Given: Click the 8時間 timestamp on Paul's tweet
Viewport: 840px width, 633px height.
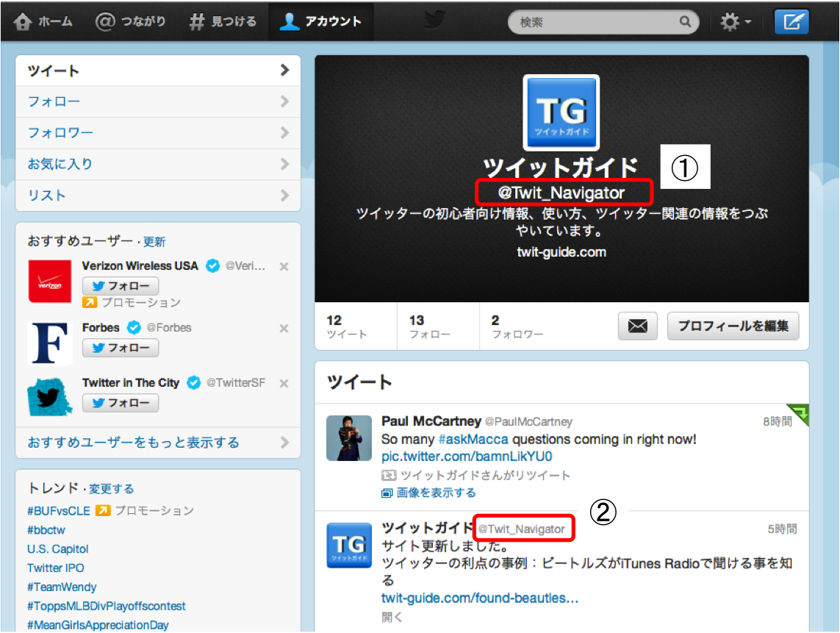Looking at the screenshot, I should point(778,422).
